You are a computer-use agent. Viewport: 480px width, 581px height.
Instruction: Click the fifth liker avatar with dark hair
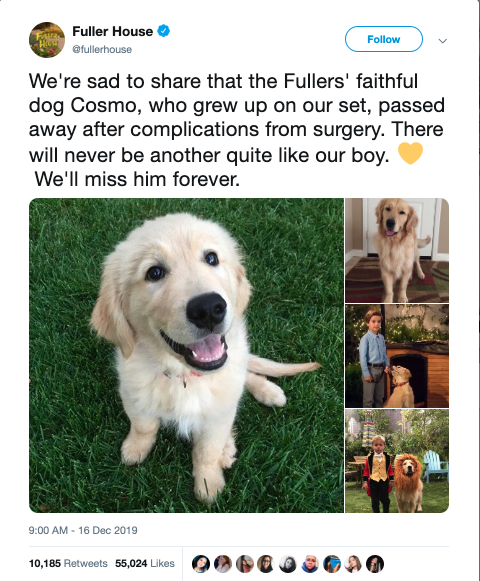coord(288,564)
